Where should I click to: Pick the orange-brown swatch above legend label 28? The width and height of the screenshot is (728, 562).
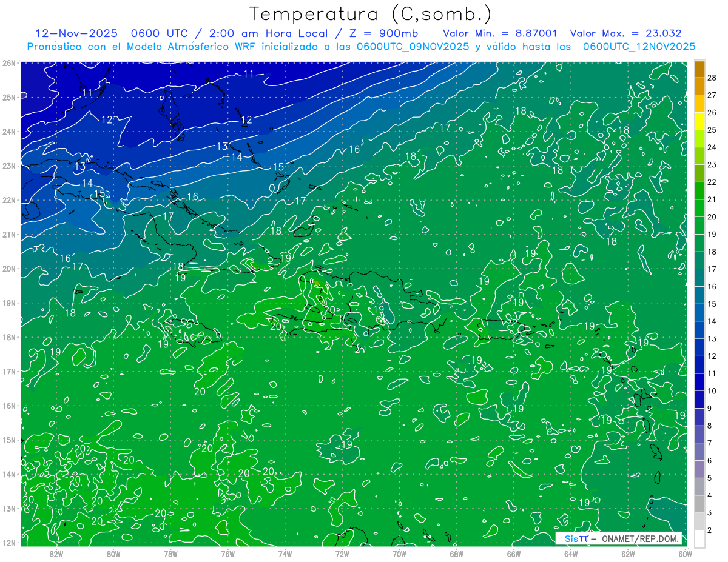(x=699, y=69)
